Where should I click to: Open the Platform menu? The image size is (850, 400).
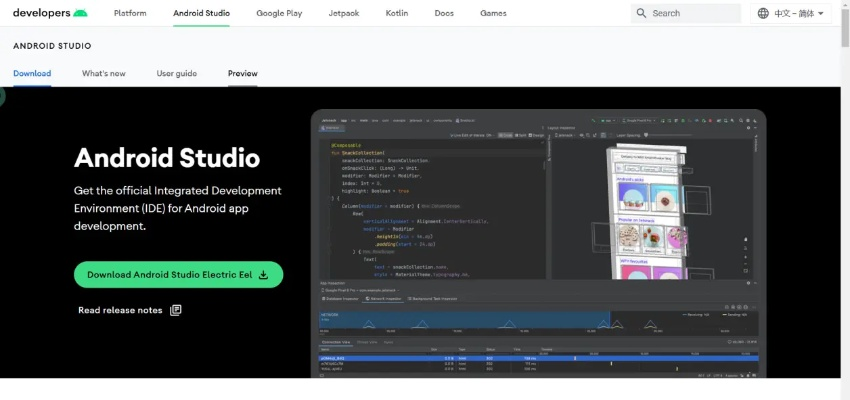click(130, 13)
